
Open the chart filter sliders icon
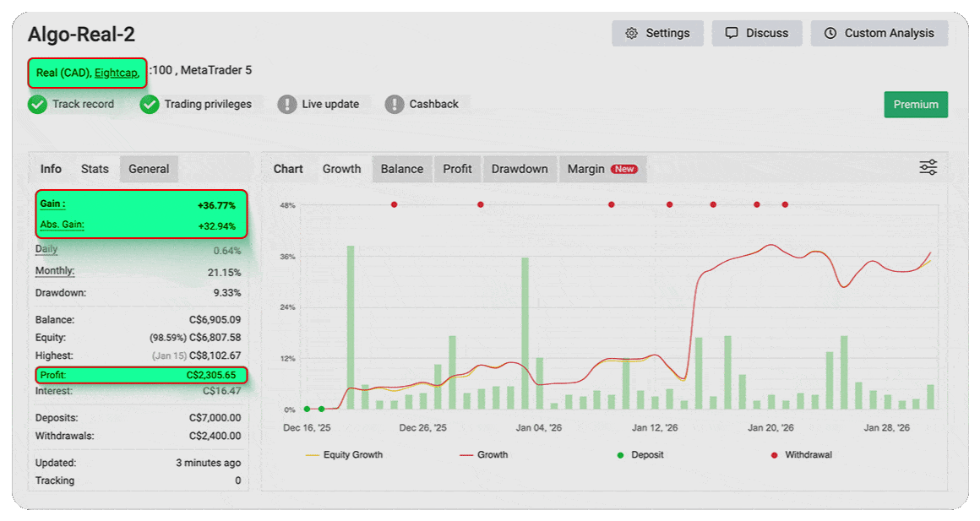928,167
